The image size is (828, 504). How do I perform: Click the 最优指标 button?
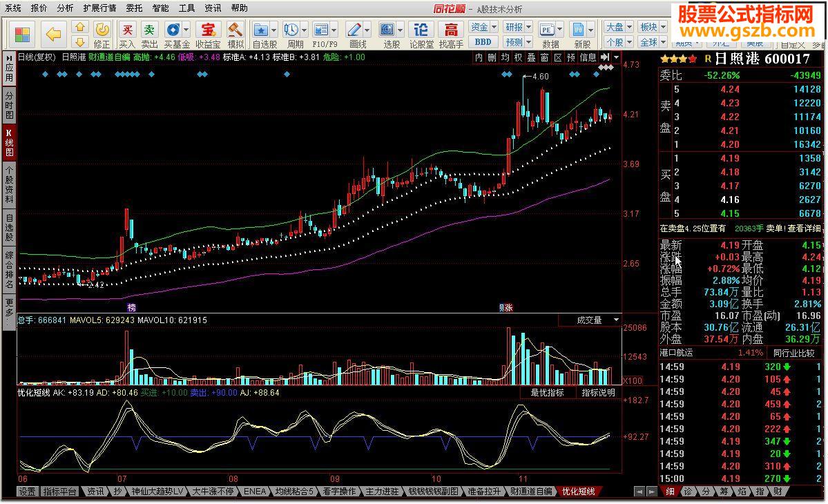point(547,393)
